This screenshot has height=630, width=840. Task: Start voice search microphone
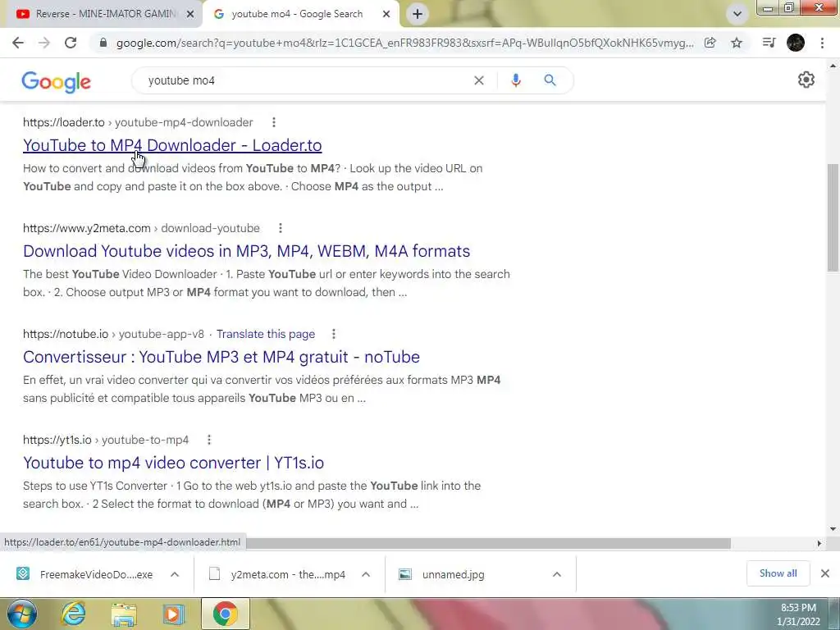516,80
